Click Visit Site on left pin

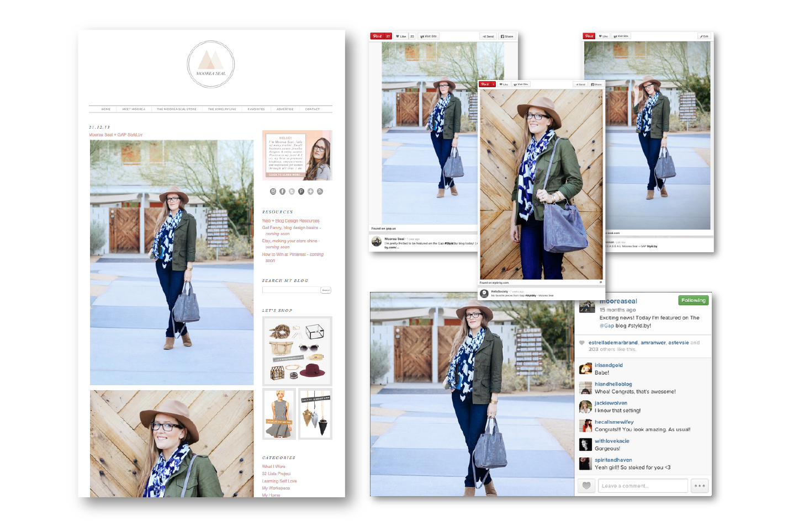[x=429, y=36]
